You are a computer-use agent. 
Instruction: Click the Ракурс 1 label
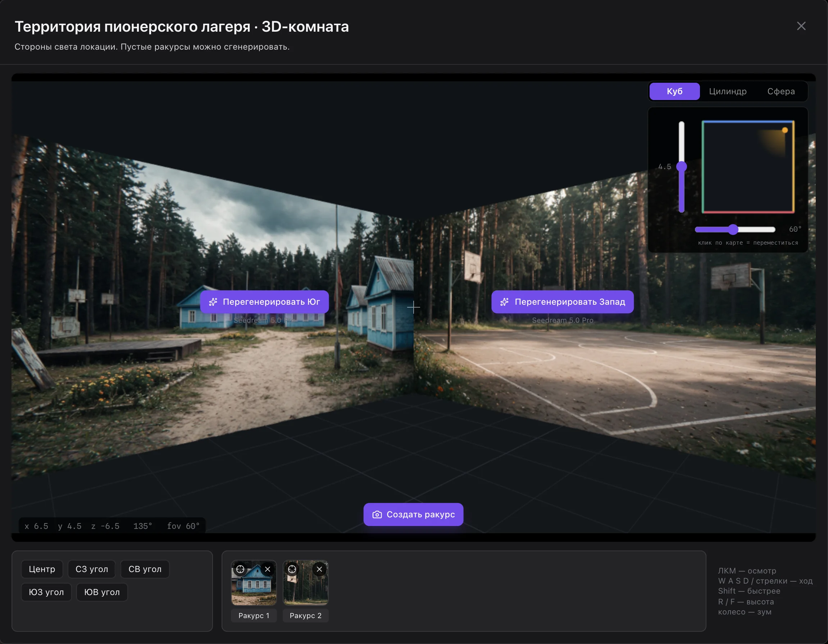tap(254, 616)
